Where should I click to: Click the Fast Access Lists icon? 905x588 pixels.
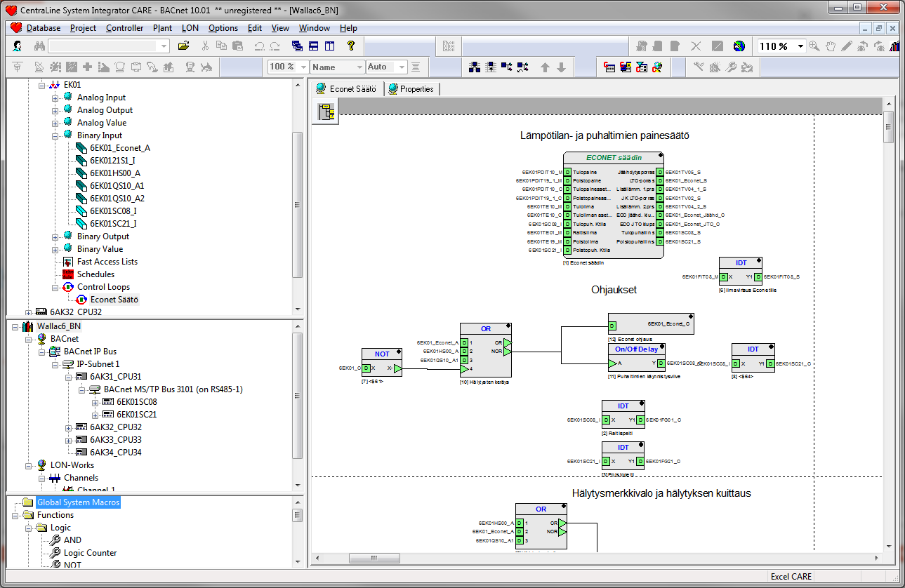tap(68, 262)
